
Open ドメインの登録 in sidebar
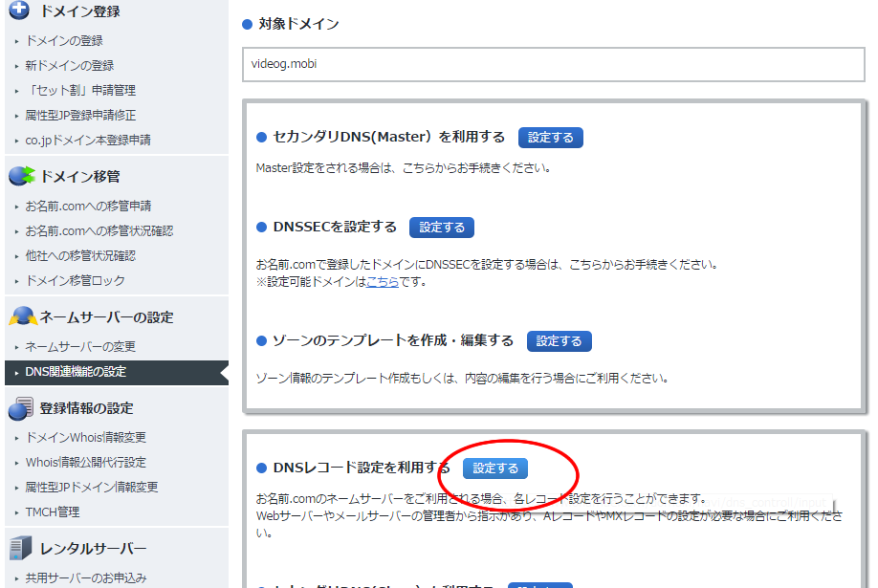pyautogui.click(x=64, y=41)
